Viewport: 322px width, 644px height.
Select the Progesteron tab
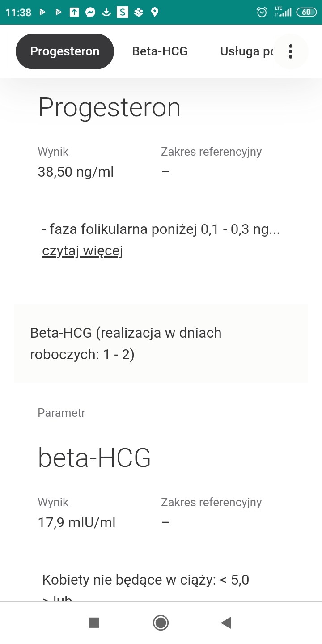click(65, 51)
